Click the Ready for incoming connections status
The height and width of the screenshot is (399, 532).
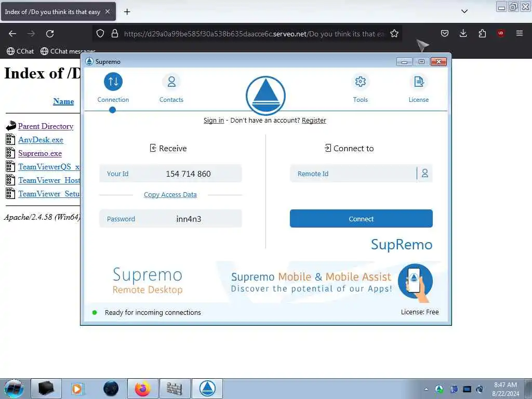tap(153, 312)
